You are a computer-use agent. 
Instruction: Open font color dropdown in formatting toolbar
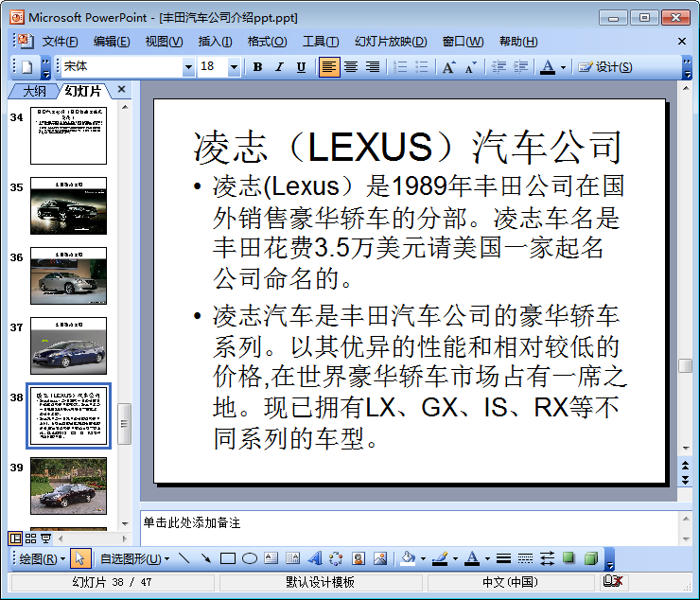[x=564, y=67]
